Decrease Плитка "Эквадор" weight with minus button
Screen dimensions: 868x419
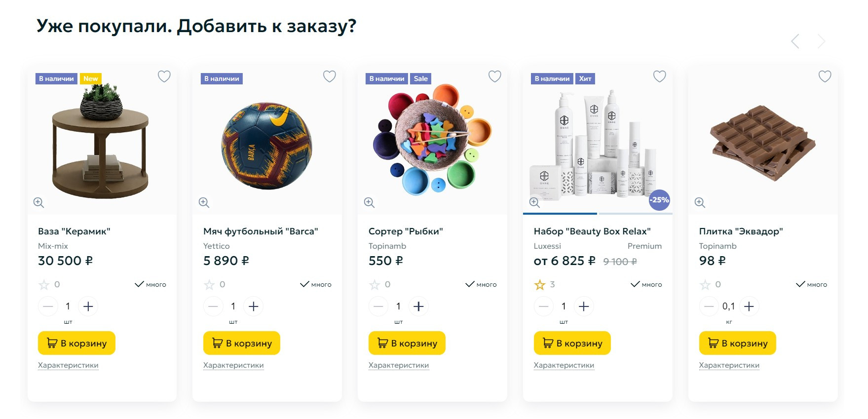tap(709, 306)
